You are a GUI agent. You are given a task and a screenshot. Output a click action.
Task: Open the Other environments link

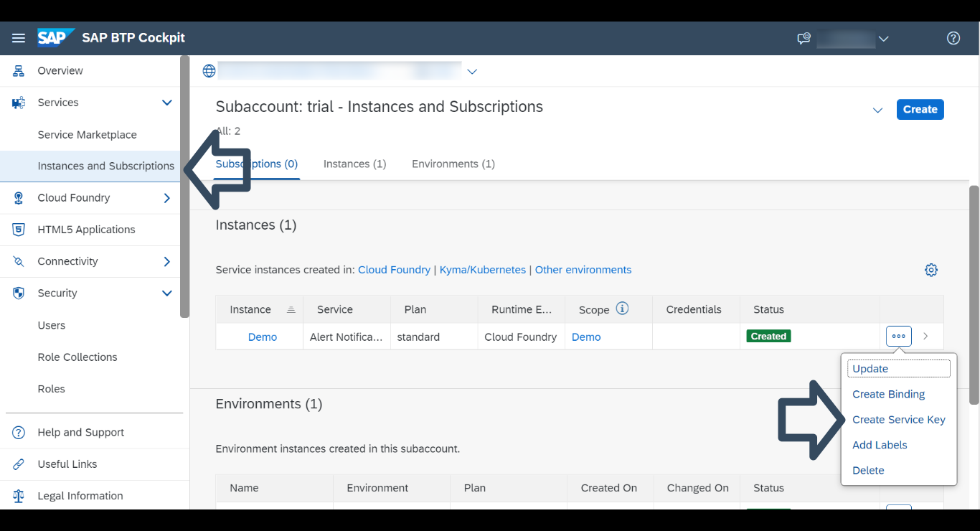pyautogui.click(x=583, y=270)
